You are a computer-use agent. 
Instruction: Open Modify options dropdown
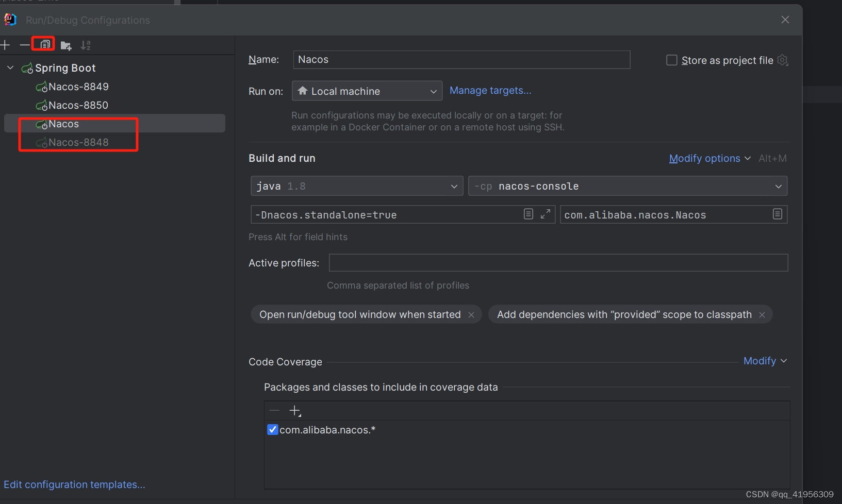coord(710,159)
